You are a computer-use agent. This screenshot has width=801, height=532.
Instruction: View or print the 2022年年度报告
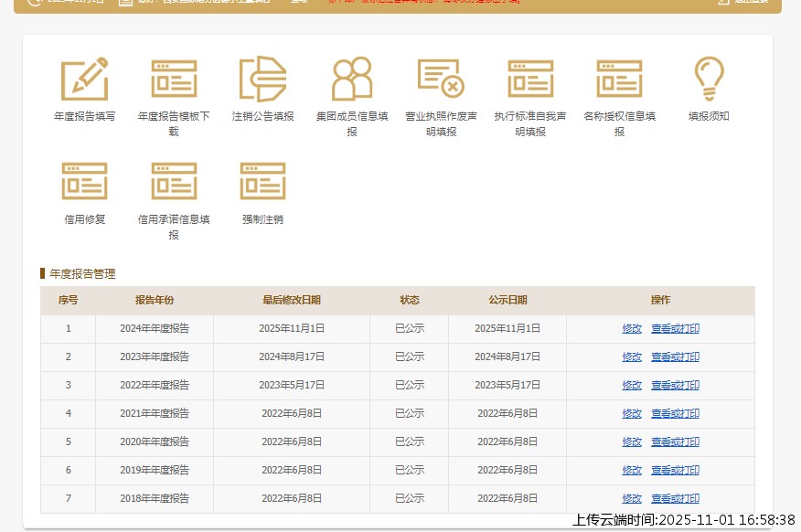point(675,386)
